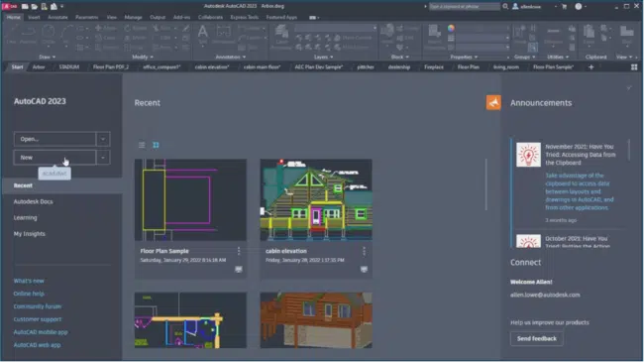644x362 pixels.
Task: Click the pin icon on Floor Plan Sample card
Action: tap(239, 269)
